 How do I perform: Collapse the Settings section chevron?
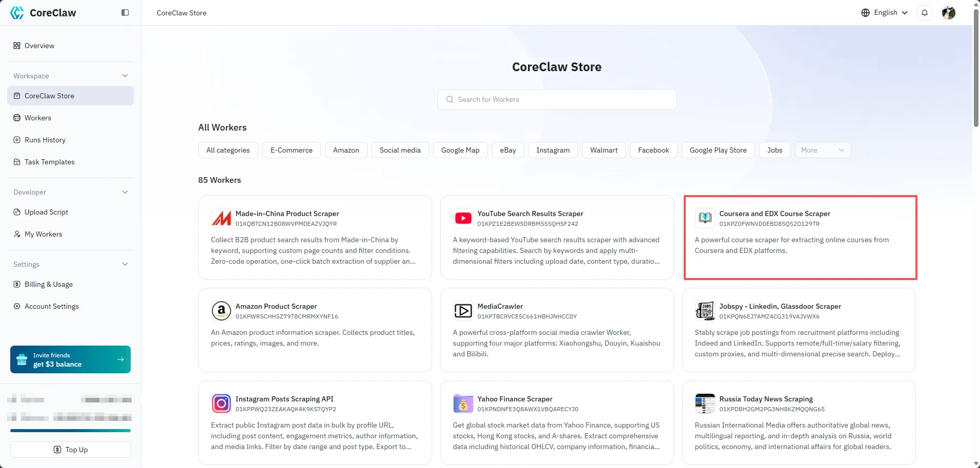point(125,264)
